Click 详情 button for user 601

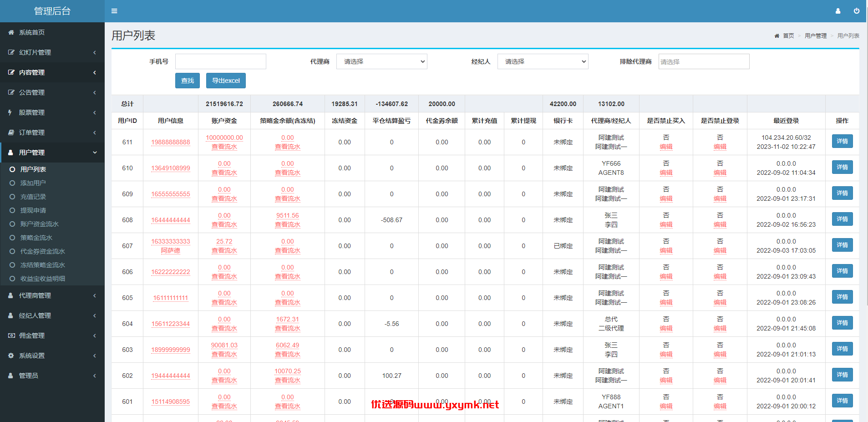842,401
